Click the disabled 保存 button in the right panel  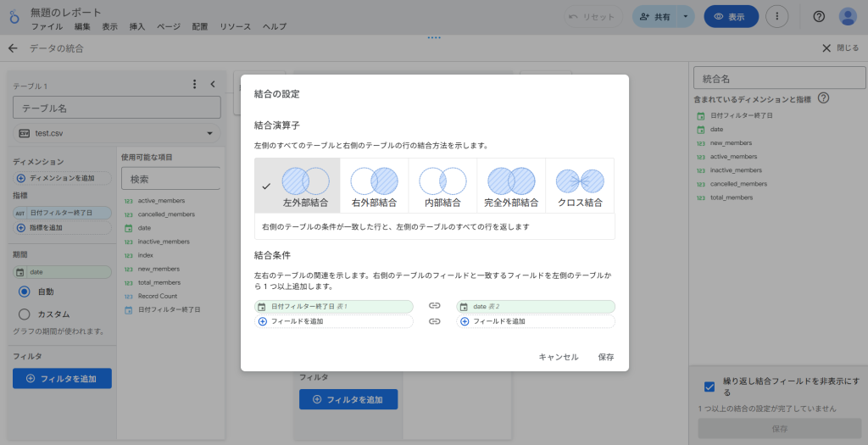(x=780, y=428)
